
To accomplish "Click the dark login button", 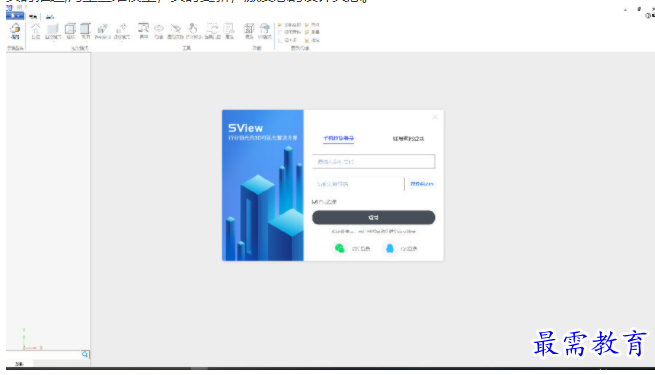I will click(x=373, y=218).
